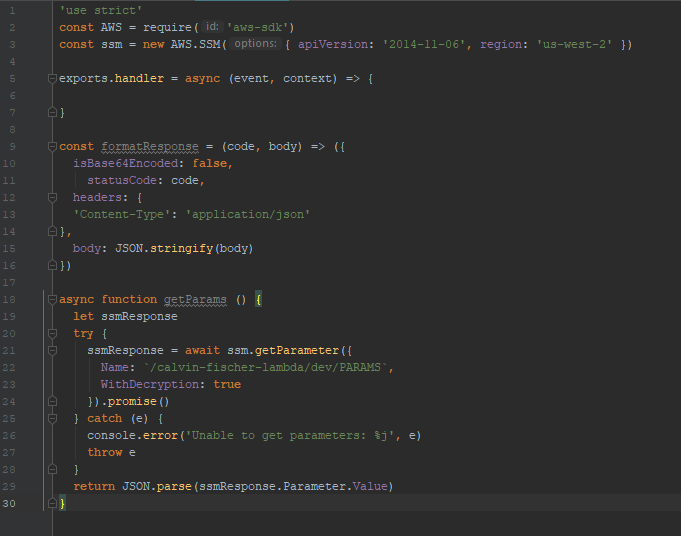Click the fold end marker on line 16
The width and height of the screenshot is (681, 536).
[52, 265]
